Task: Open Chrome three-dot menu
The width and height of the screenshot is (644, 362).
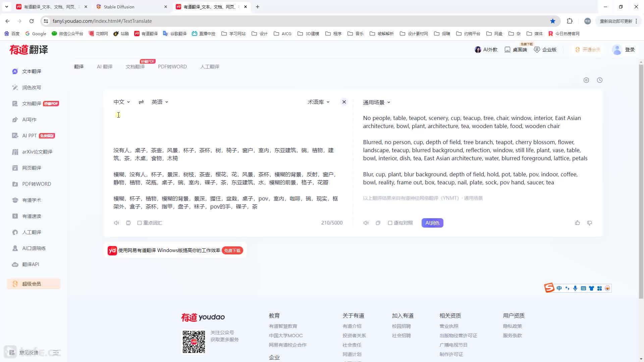Action: point(636,21)
